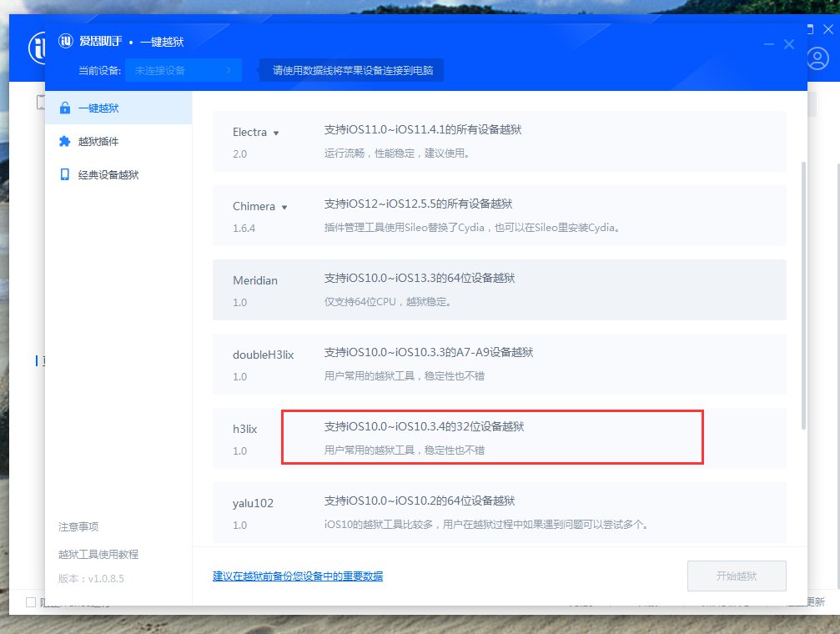
Task: Select the doubleH3lix jailbreak tool entry
Action: click(x=498, y=364)
